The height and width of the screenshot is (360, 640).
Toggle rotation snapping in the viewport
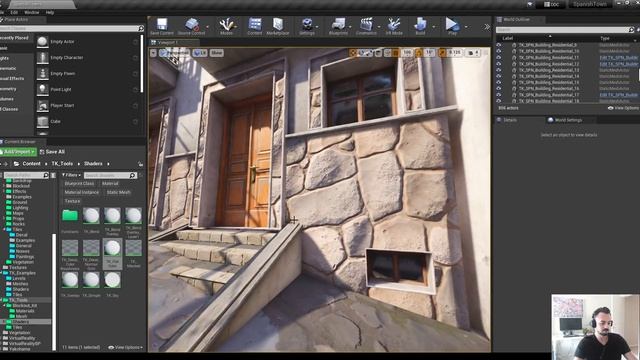click(419, 53)
